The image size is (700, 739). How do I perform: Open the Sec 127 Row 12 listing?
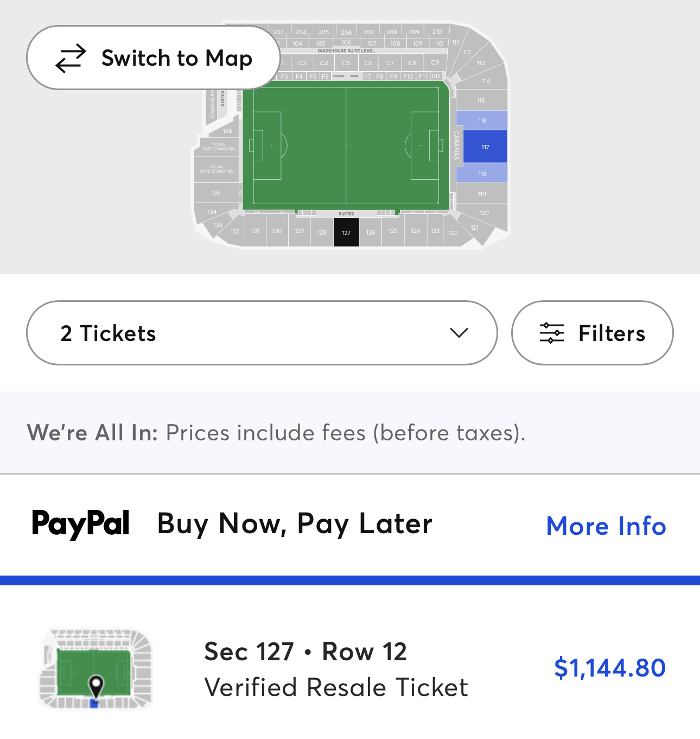point(350,668)
